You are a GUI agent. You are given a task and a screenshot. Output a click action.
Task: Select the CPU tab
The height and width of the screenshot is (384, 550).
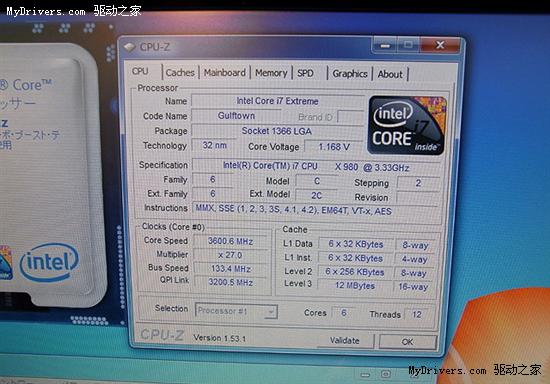pos(140,71)
